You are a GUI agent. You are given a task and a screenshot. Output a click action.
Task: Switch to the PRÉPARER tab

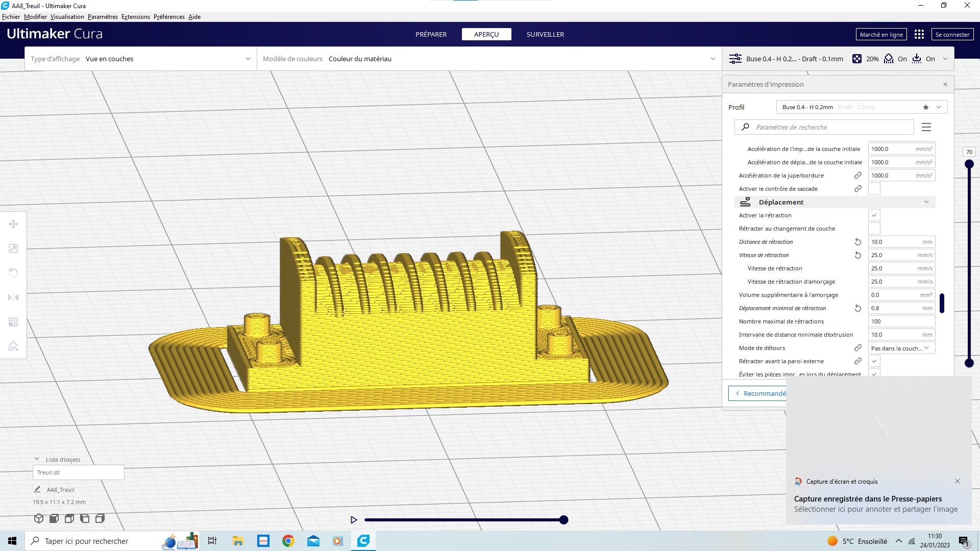[431, 34]
